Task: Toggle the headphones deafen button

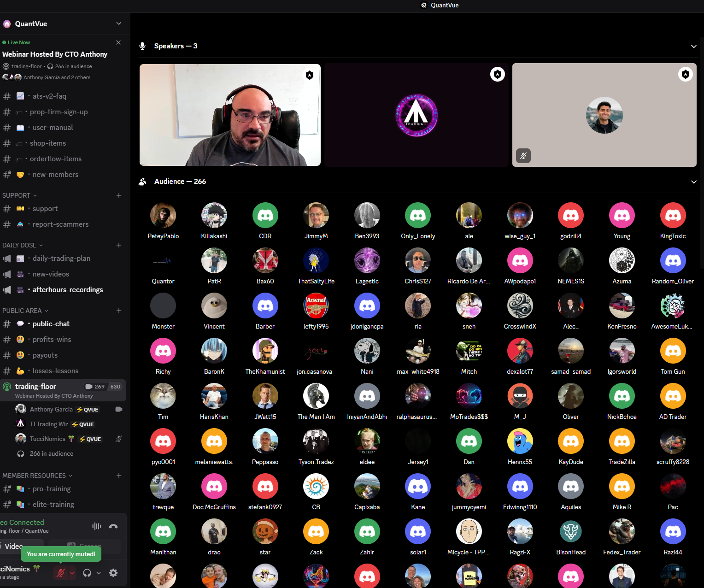Action: pos(87,573)
